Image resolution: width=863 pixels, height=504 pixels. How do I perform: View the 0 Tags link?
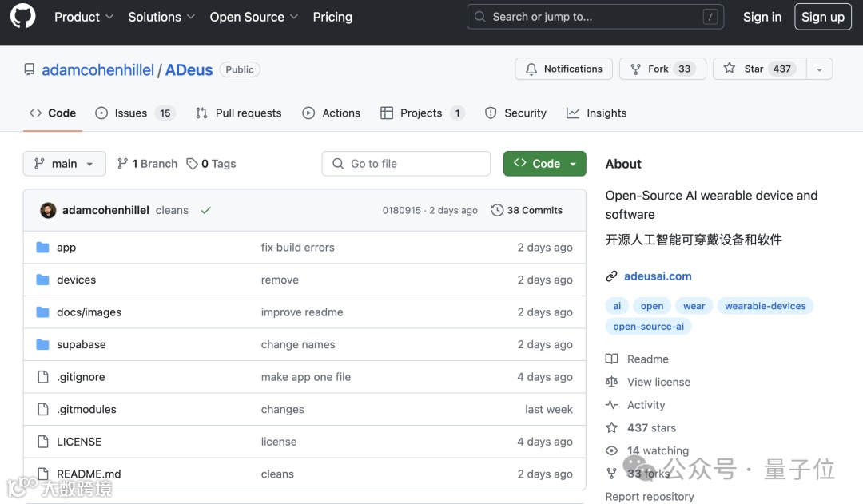(211, 164)
